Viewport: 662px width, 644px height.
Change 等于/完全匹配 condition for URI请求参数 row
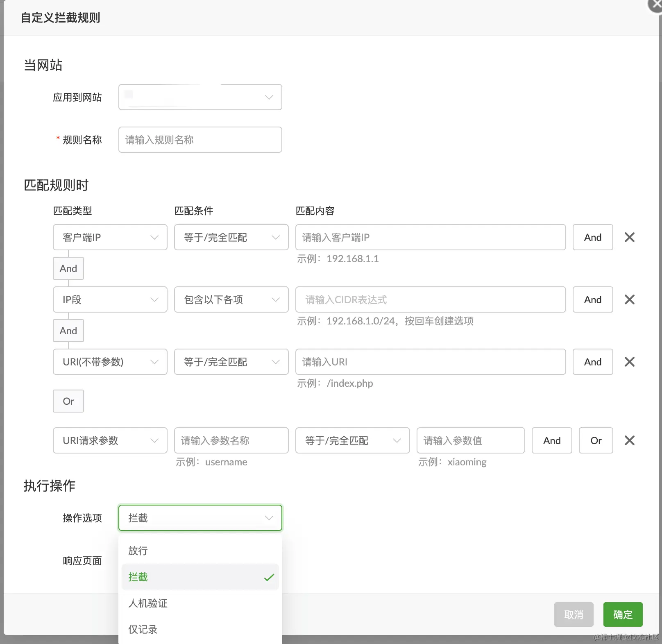coord(353,440)
